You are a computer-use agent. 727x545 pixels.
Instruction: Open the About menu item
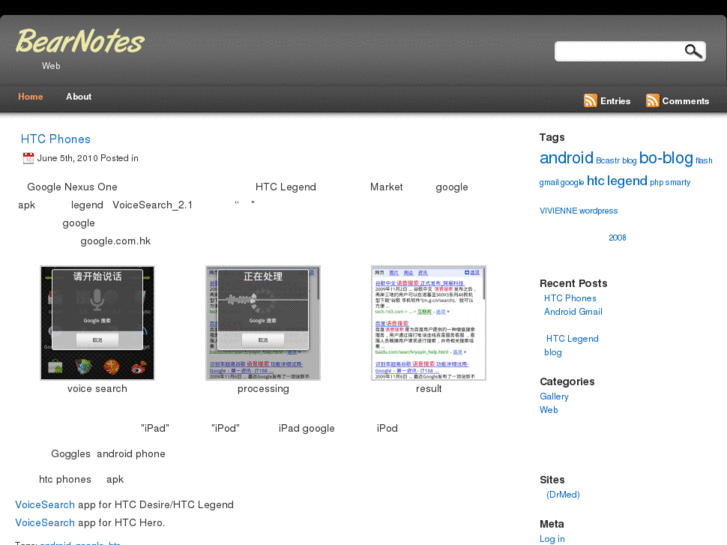pos(78,96)
